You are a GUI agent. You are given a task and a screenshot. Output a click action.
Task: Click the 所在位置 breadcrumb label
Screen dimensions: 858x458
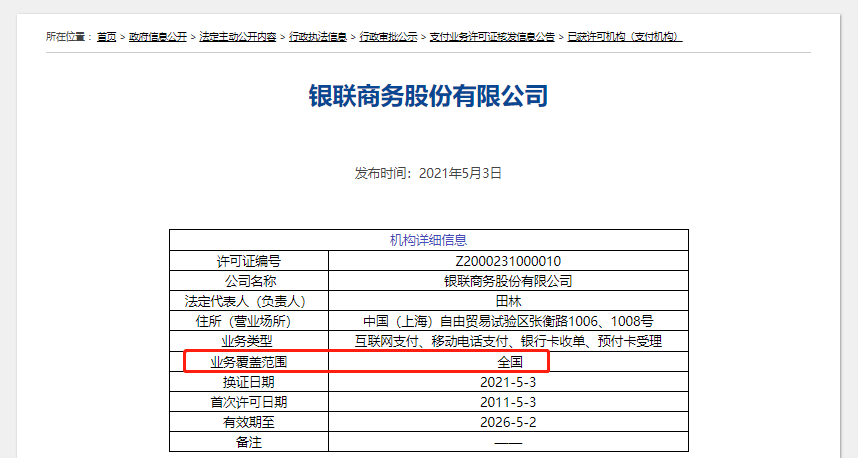click(69, 37)
